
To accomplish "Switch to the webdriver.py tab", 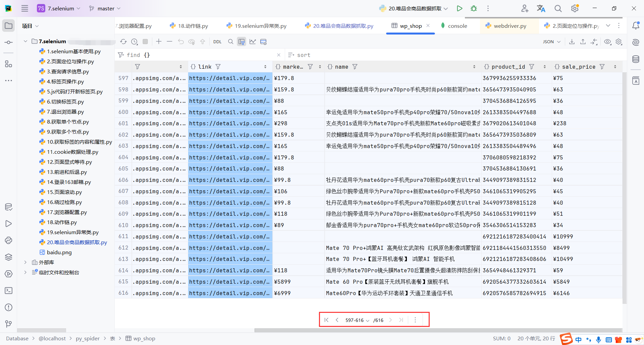I will [506, 26].
